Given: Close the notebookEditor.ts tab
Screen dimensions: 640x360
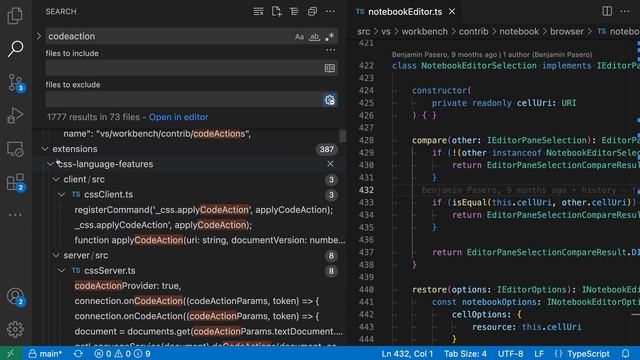Looking at the screenshot, I should (452, 12).
